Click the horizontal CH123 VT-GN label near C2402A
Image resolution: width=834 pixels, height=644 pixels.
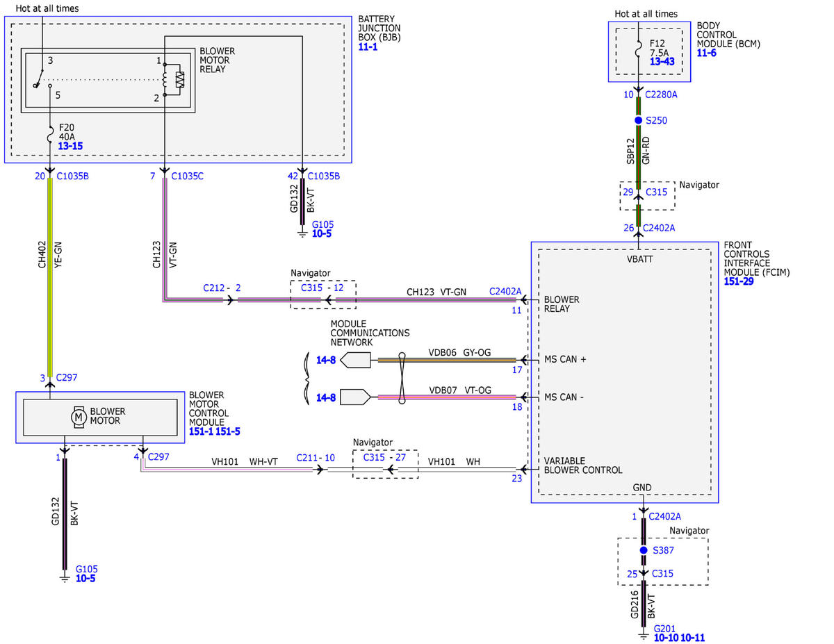(x=436, y=292)
